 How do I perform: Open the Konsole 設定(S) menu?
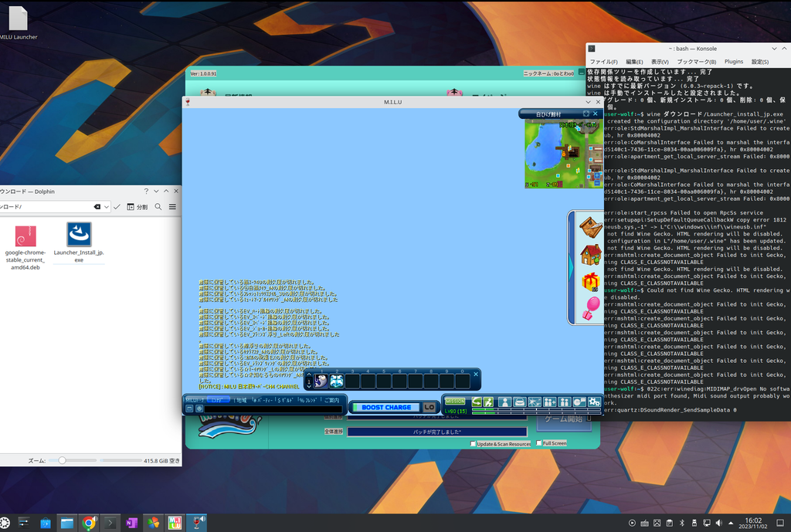760,62
